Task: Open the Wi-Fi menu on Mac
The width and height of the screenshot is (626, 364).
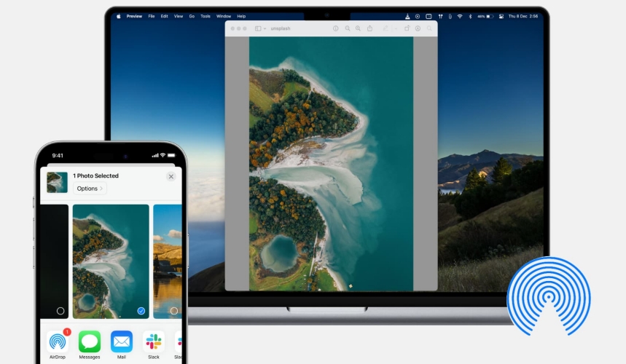Action: pyautogui.click(x=460, y=16)
